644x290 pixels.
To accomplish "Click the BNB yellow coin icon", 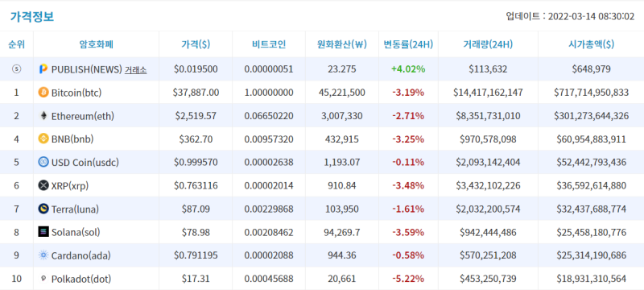I will coord(43,139).
